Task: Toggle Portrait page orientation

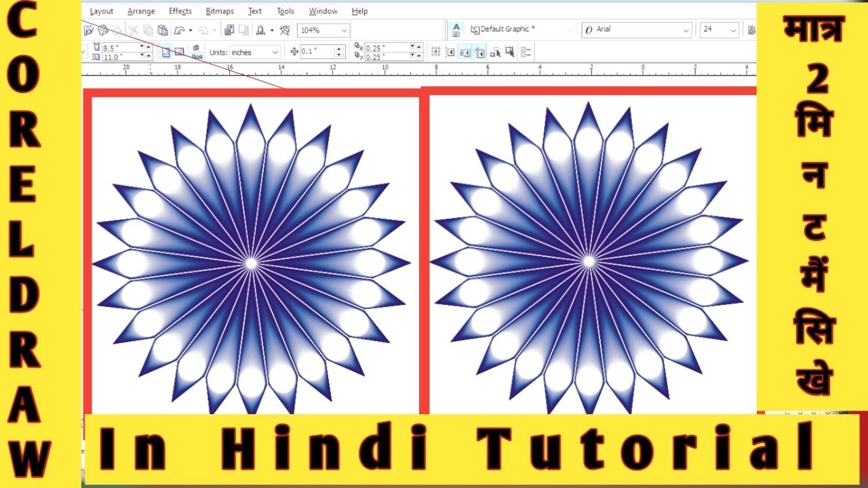Action: click(x=166, y=52)
